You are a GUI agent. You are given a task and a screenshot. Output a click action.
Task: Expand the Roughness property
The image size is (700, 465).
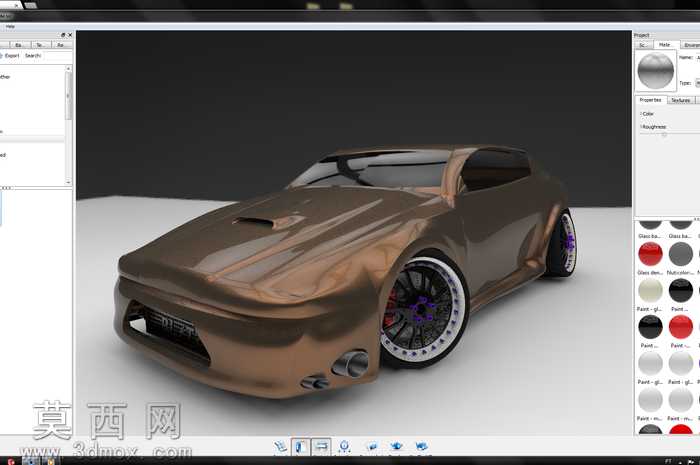click(653, 127)
